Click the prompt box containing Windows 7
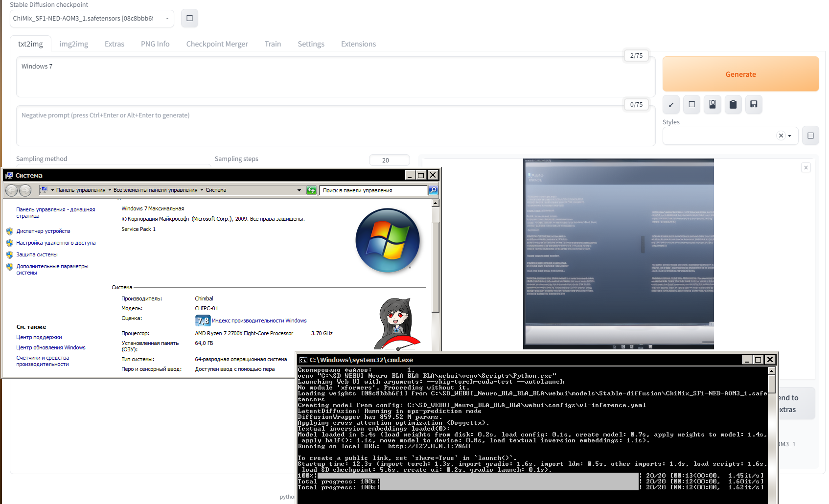The height and width of the screenshot is (504, 829). pyautogui.click(x=336, y=77)
